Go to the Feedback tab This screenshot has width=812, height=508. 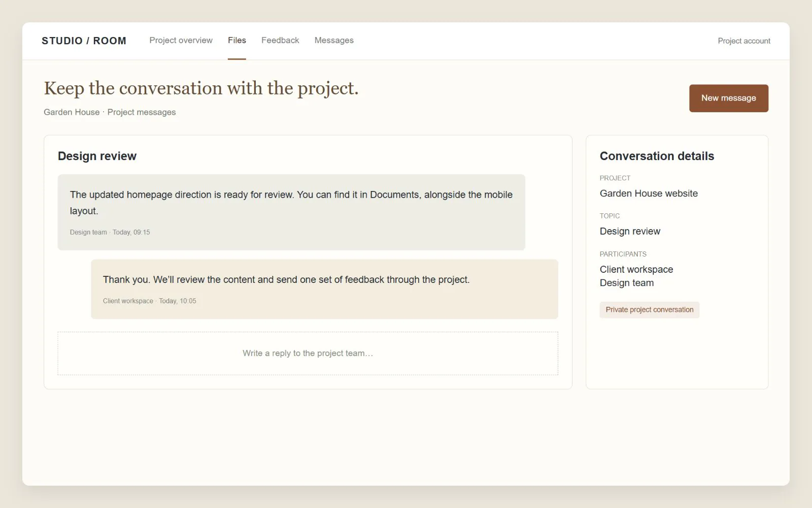[x=280, y=40]
